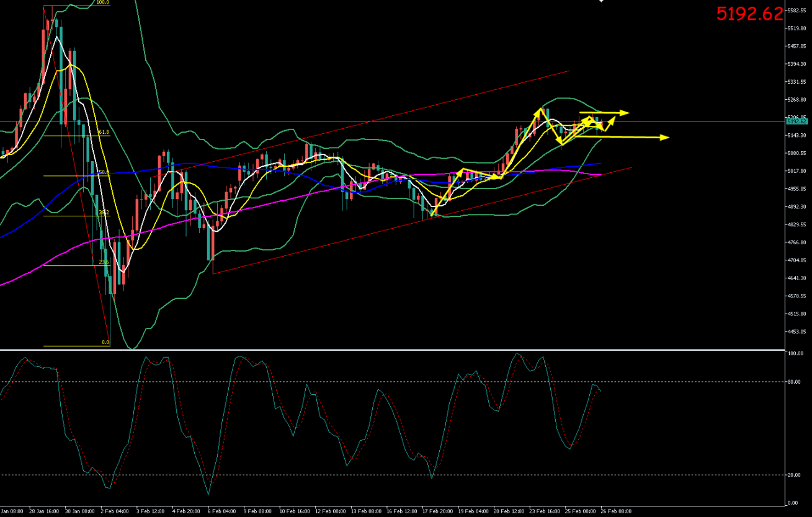Click the 17 Feb 20:00 time label
Screen dimensions: 812x517
point(437,511)
